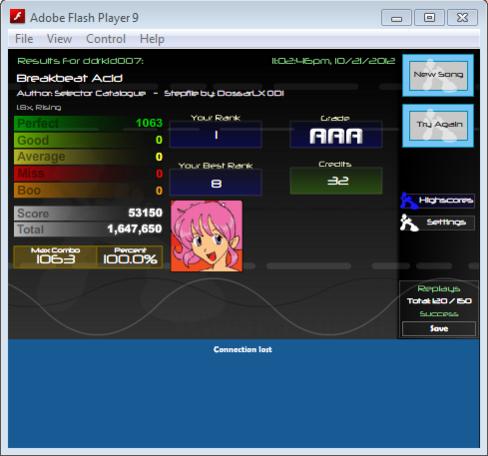This screenshot has height=456, width=488.
Task: Open the Help menu
Action: tap(152, 39)
